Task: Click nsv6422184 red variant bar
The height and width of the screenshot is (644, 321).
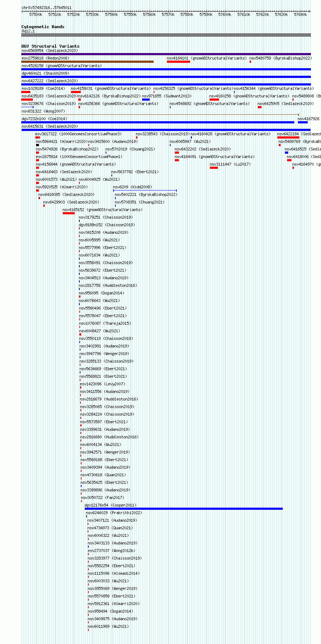Action: (x=288, y=137)
